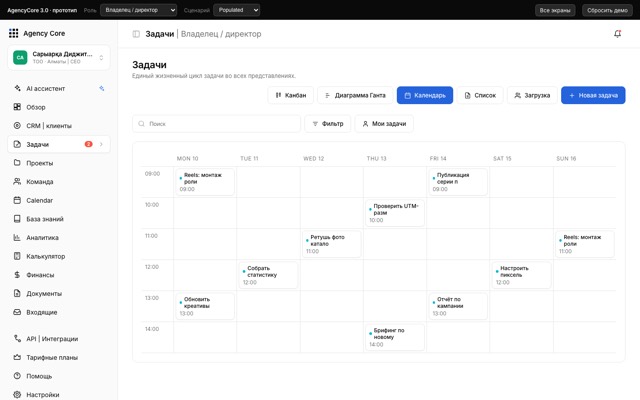Click the search magnifier icon
Screen dimensions: 640x400
tap(141, 124)
